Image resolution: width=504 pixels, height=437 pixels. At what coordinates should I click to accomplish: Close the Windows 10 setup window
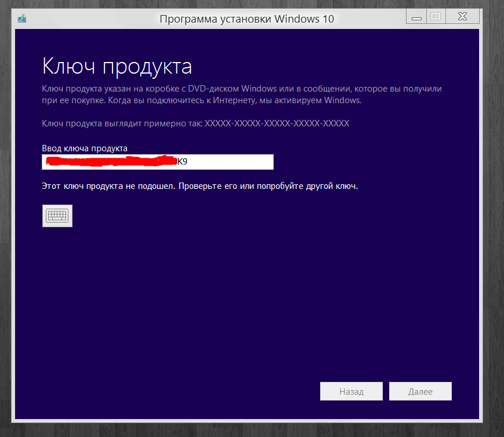pos(462,16)
